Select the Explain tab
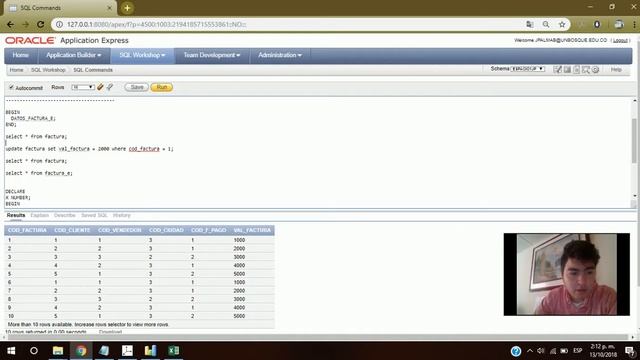 pyautogui.click(x=40, y=215)
